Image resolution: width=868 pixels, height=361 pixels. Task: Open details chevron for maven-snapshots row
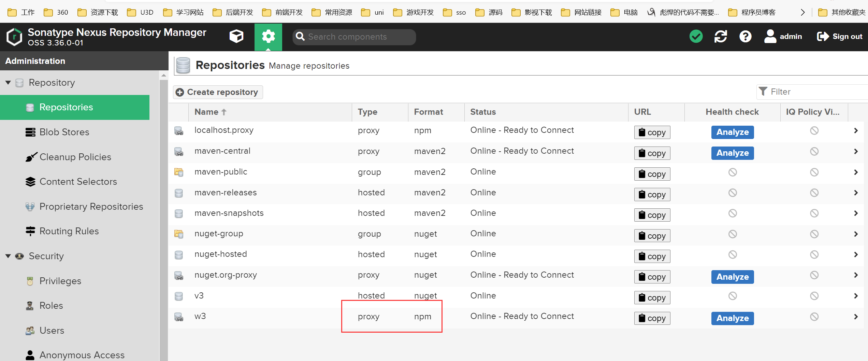pos(856,213)
